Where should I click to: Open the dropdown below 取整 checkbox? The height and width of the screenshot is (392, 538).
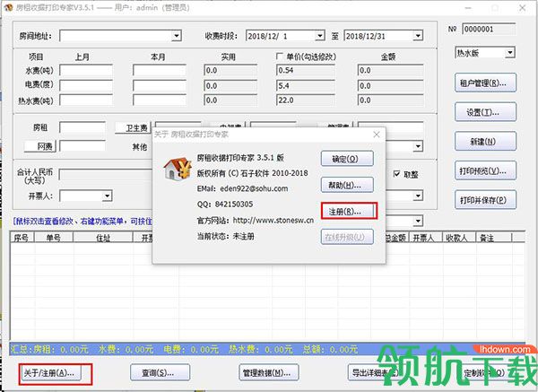pyautogui.click(x=418, y=196)
